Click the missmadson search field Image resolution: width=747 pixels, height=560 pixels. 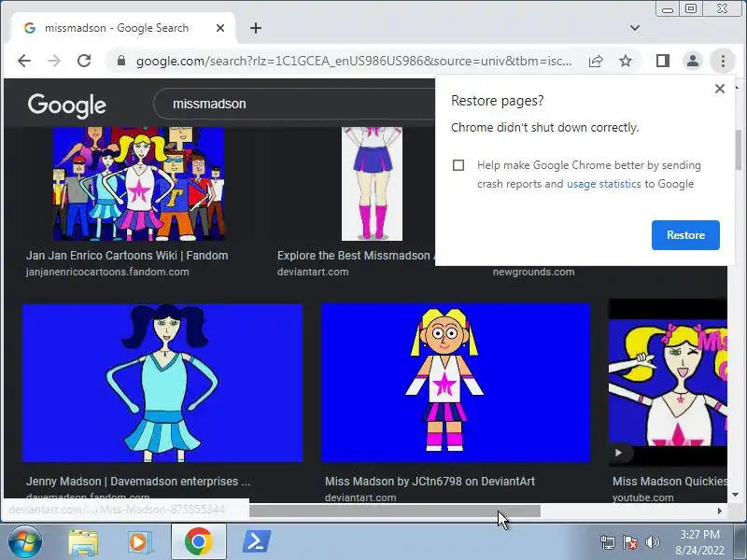coord(295,104)
